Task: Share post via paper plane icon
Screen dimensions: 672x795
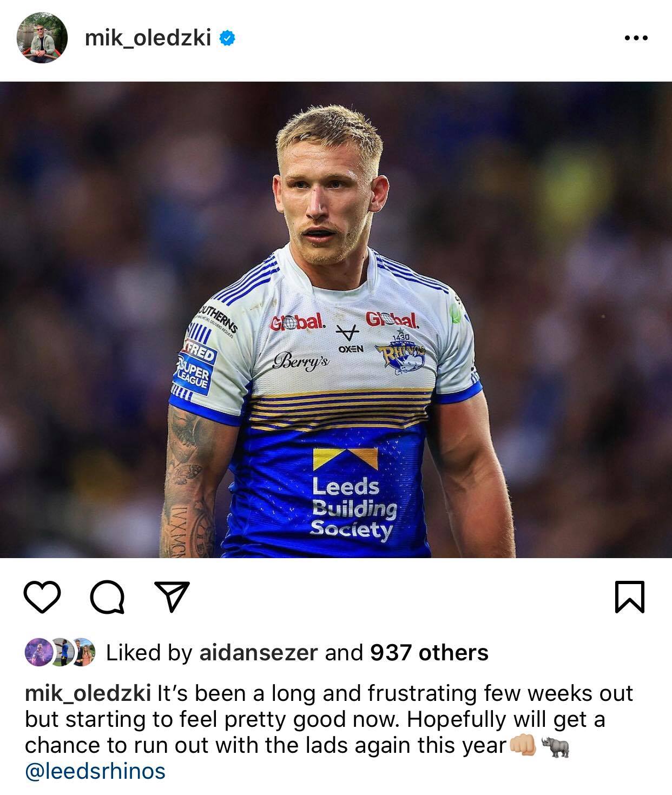Action: [x=172, y=597]
